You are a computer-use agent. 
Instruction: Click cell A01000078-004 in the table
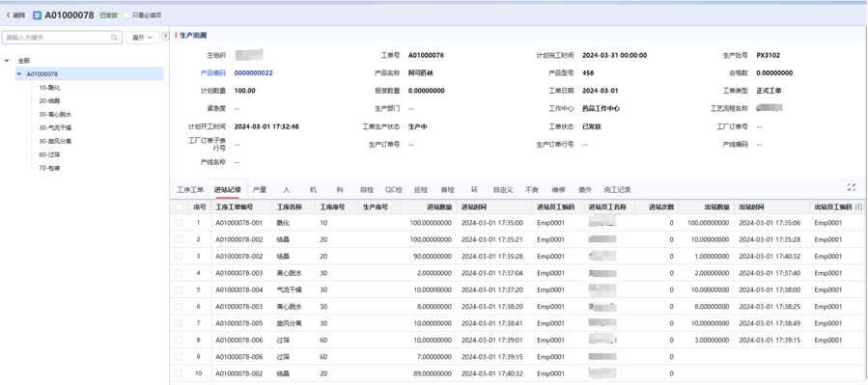pos(238,289)
